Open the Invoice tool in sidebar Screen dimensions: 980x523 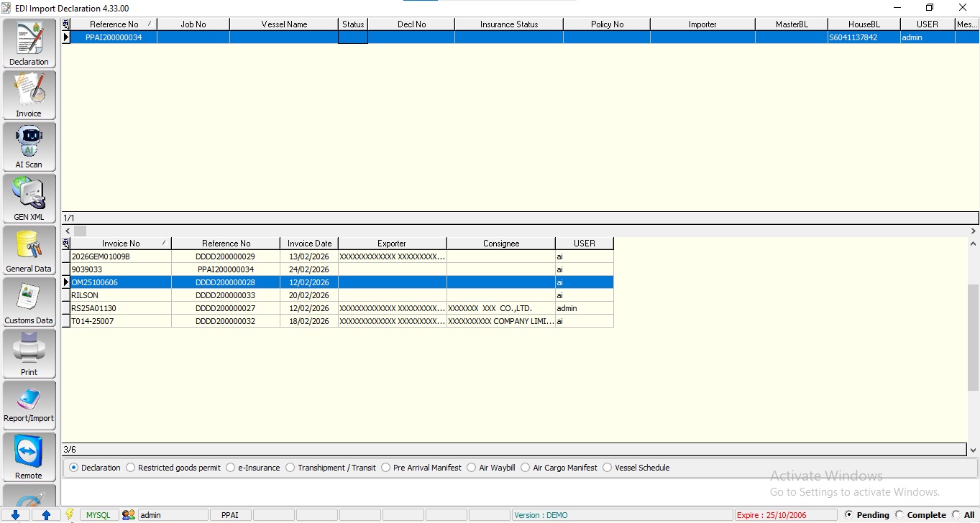click(x=29, y=95)
